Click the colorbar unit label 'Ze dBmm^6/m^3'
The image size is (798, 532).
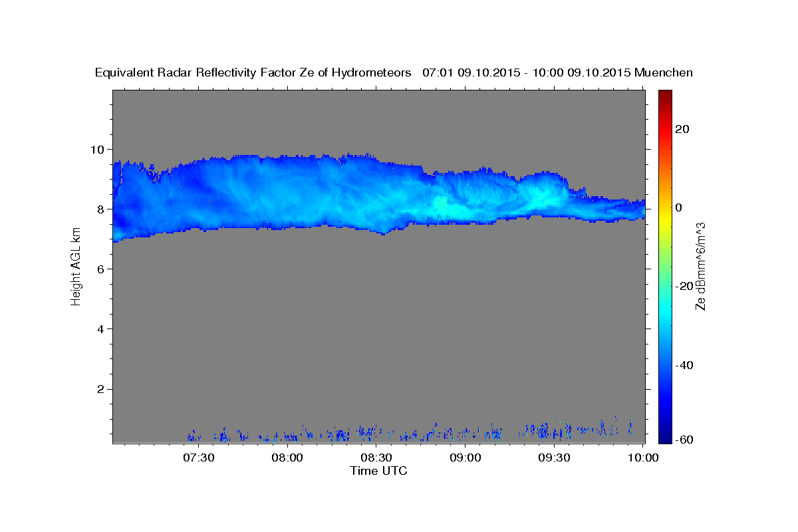coord(700,266)
